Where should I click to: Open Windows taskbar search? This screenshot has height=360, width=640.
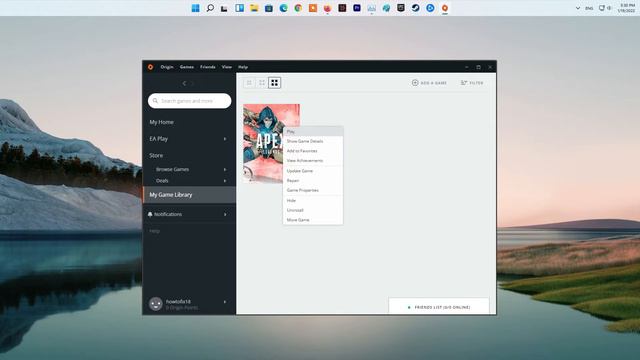pos(210,8)
